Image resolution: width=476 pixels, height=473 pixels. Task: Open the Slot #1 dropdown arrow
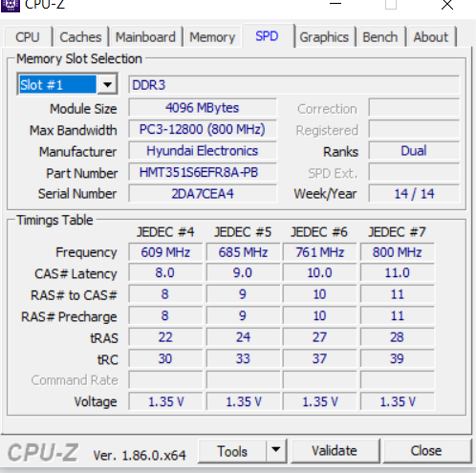(108, 85)
